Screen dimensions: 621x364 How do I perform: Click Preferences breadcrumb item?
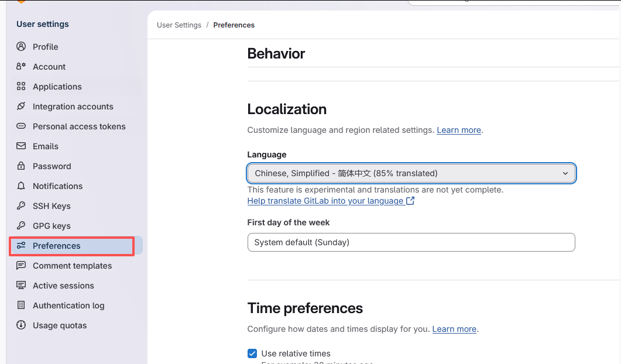coord(234,25)
